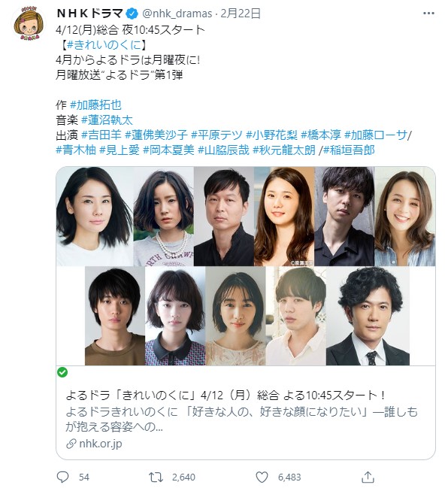Click the 2月22日 tweet date
The width and height of the screenshot is (448, 488).
(x=241, y=14)
